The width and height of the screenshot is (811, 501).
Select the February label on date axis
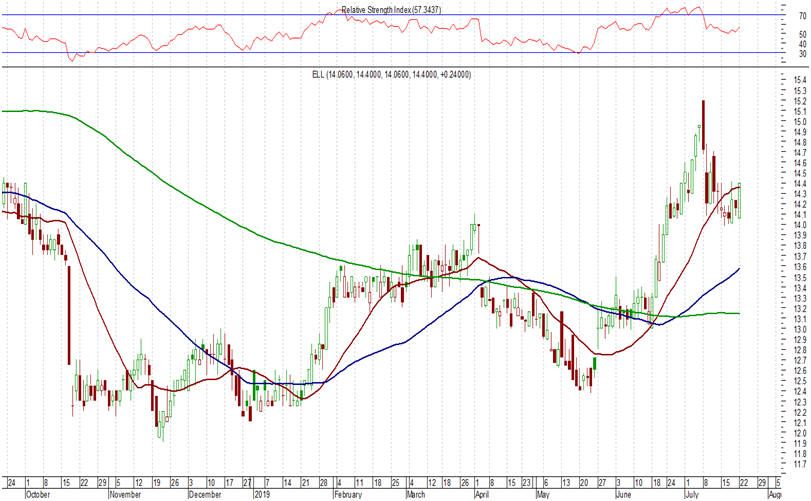(345, 493)
